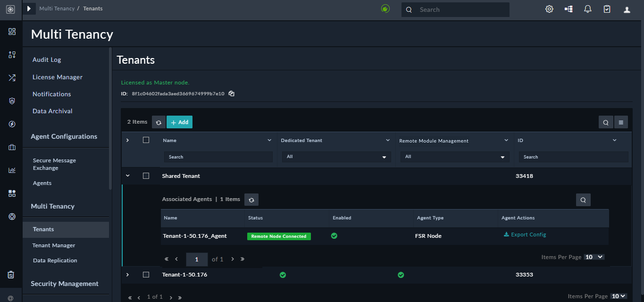Go to first page of agents
Screen dimensions: 644x302
point(167,259)
